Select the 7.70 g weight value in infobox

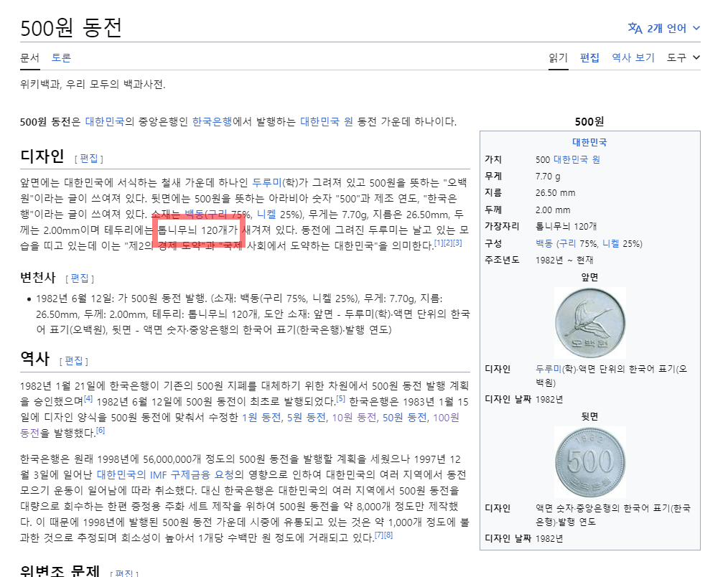[548, 177]
